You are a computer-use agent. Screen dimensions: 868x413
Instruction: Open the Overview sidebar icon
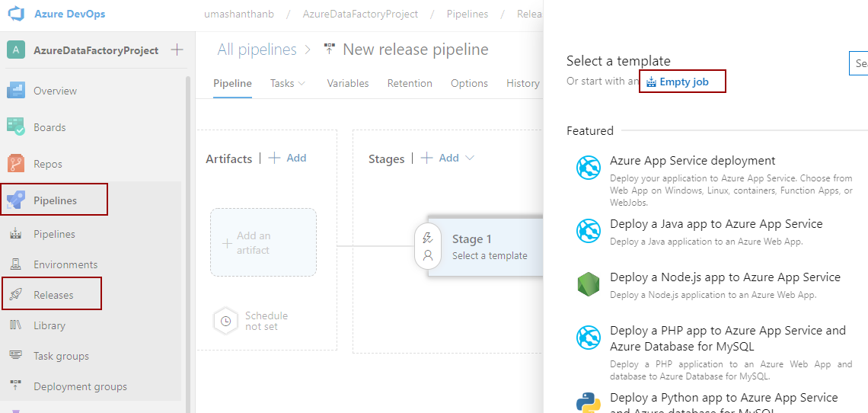(x=15, y=91)
